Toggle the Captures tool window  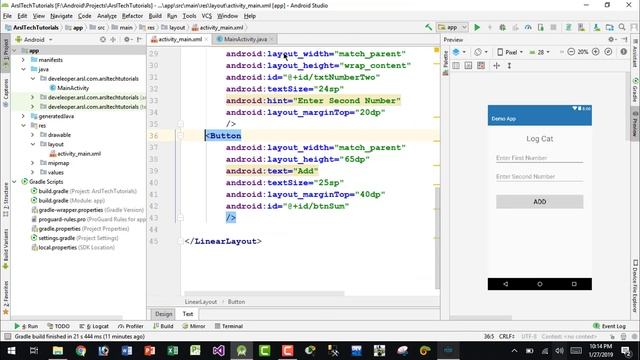pos(5,93)
